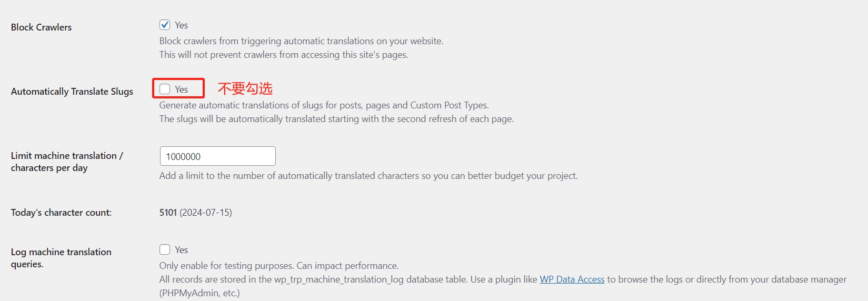
Task: Click the budget your project description text
Action: 368,176
